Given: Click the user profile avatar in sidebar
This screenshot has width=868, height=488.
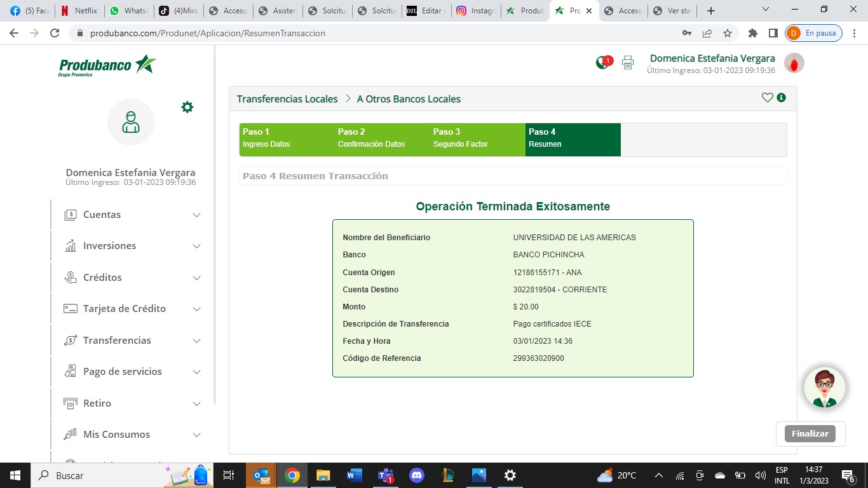Looking at the screenshot, I should click(131, 122).
